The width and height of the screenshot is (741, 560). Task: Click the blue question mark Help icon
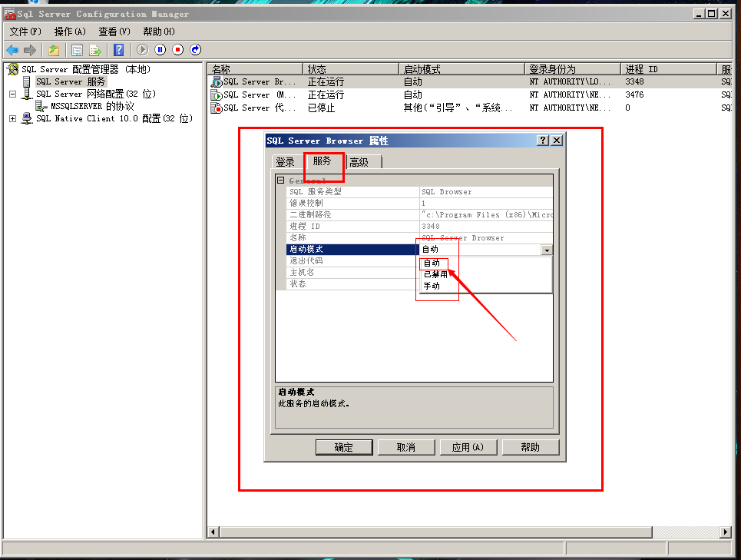pyautogui.click(x=118, y=50)
